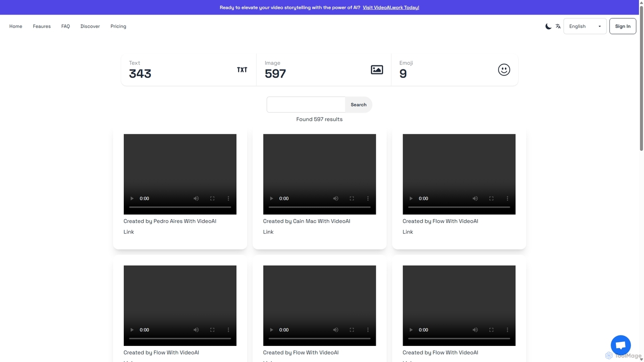The image size is (644, 362).
Task: Click 'Created by Pedro Aires With VideoAI' caption
Action: click(170, 221)
